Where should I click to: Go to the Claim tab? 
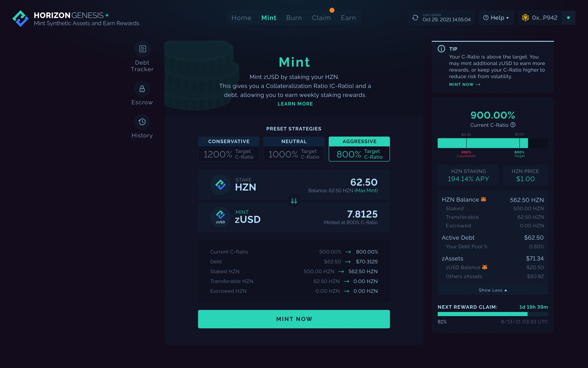[x=321, y=18]
